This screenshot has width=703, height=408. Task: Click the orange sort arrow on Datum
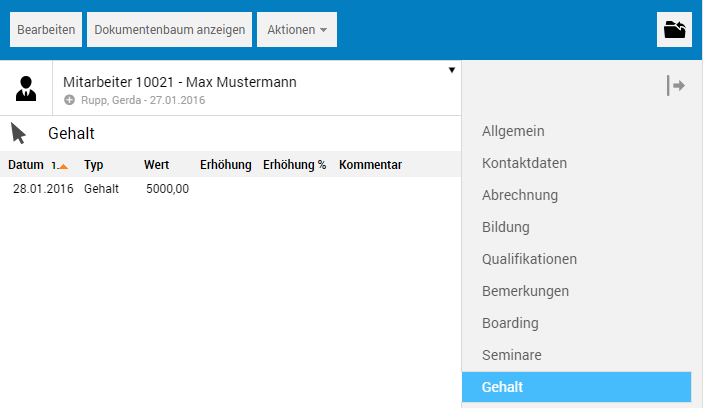point(62,166)
